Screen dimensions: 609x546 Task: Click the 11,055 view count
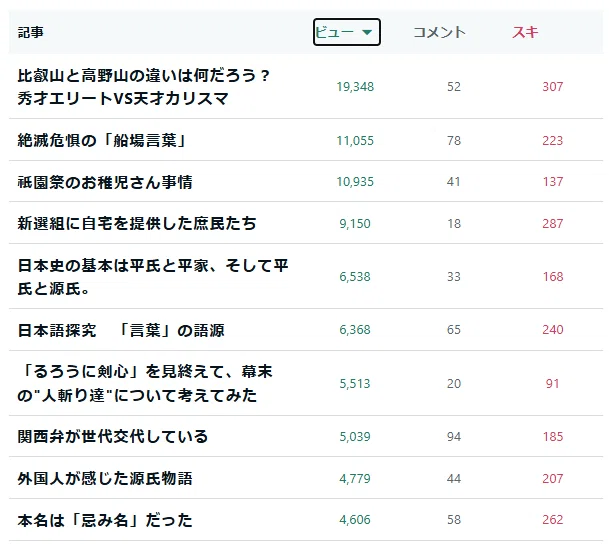tap(355, 140)
